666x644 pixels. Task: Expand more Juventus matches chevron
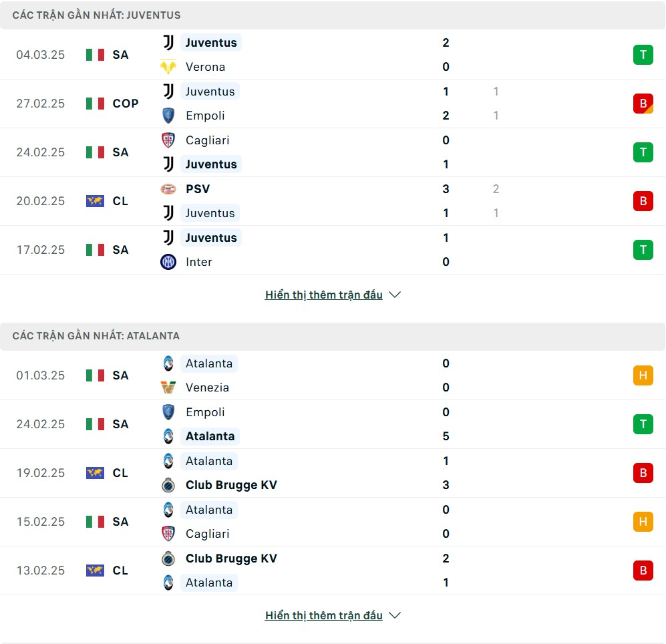click(x=395, y=295)
